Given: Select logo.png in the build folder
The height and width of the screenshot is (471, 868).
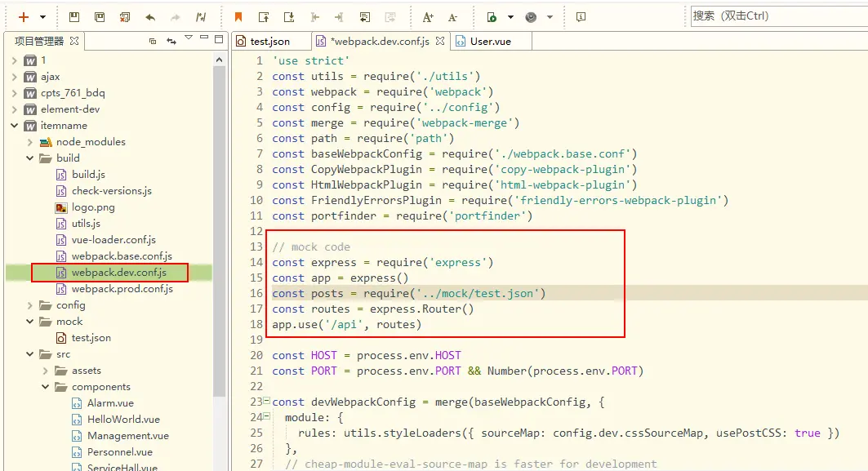Looking at the screenshot, I should pyautogui.click(x=93, y=207).
